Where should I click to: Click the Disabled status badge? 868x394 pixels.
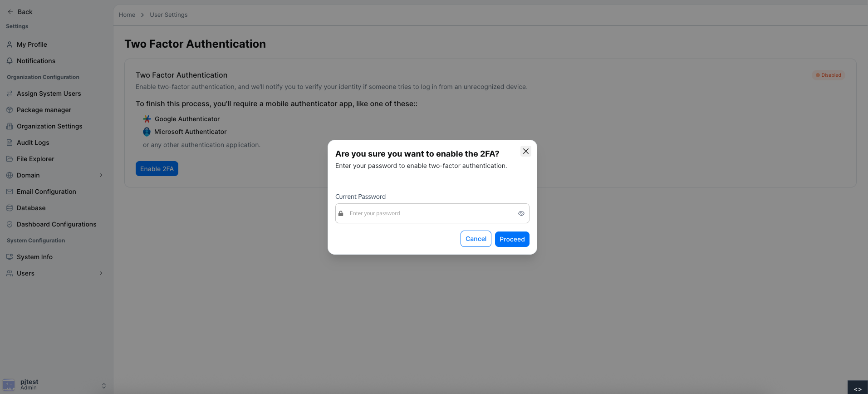[828, 75]
